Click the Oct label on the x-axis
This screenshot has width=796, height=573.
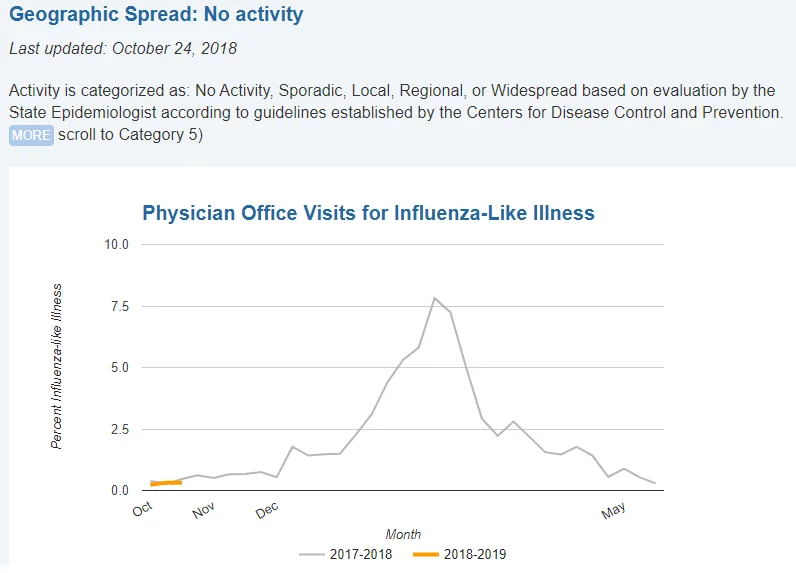tap(142, 509)
